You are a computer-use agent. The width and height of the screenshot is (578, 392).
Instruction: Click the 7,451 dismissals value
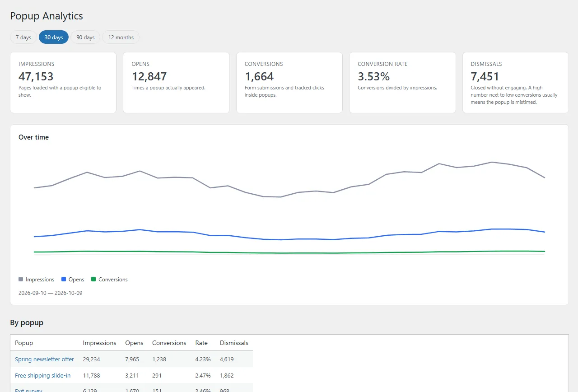(485, 76)
